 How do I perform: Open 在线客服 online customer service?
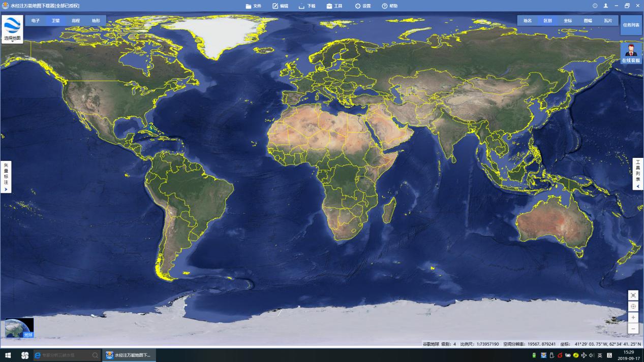click(x=631, y=53)
